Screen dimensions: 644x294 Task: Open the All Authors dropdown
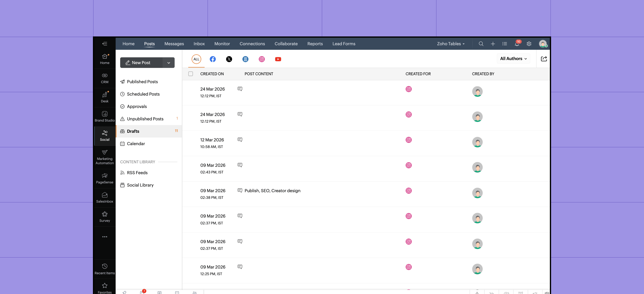tap(513, 58)
